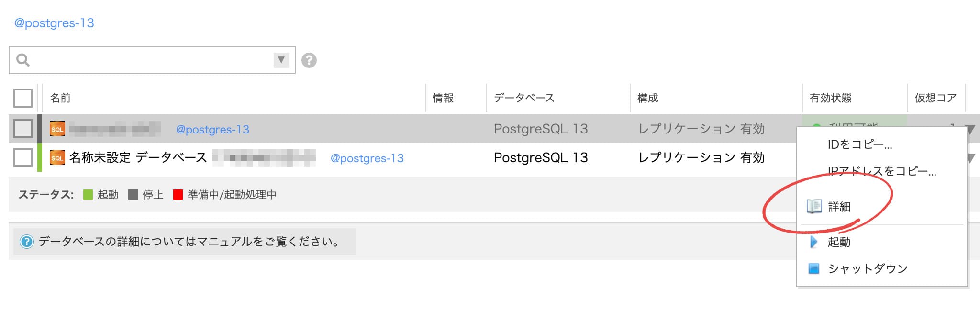The image size is (980, 311).
Task: Open first row's action menu arrow
Action: 970,129
